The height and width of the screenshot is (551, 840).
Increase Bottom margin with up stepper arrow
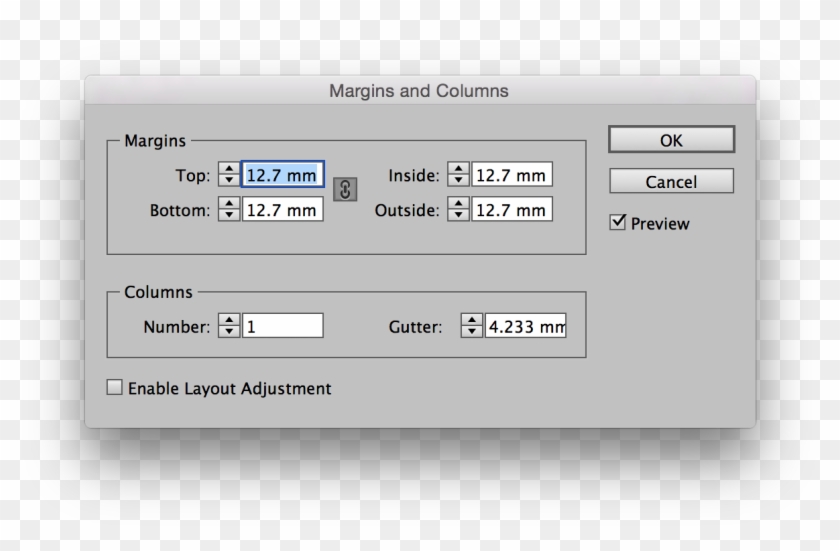pos(229,203)
